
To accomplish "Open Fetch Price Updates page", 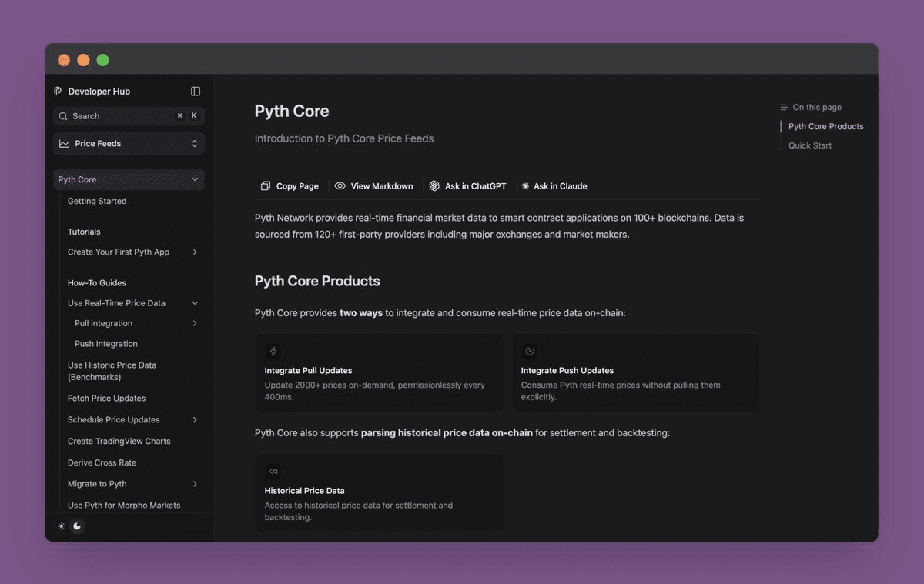I will click(x=106, y=398).
